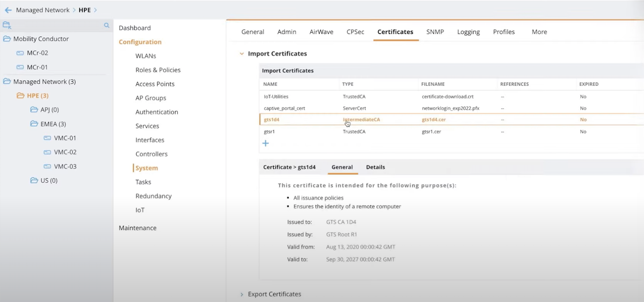This screenshot has width=644, height=302.
Task: Select the IoT-Utilities certificate row
Action: pyautogui.click(x=451, y=97)
